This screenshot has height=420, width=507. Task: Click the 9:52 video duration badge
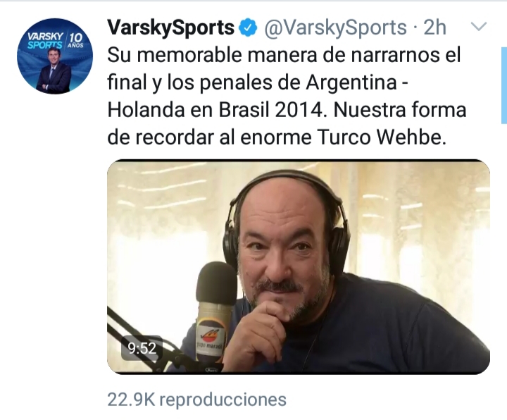142,348
